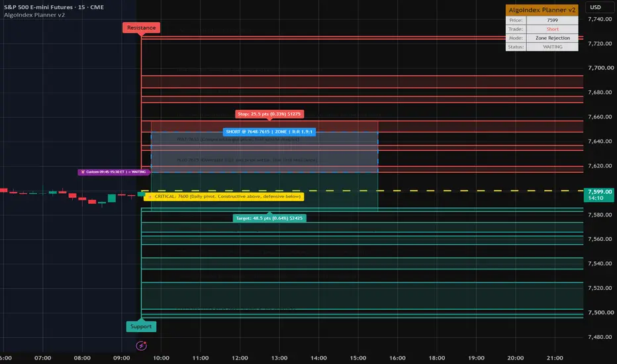Screen dimensions: 617x364
Task: Click the 7,700.00 price axis label
Action: click(x=600, y=68)
